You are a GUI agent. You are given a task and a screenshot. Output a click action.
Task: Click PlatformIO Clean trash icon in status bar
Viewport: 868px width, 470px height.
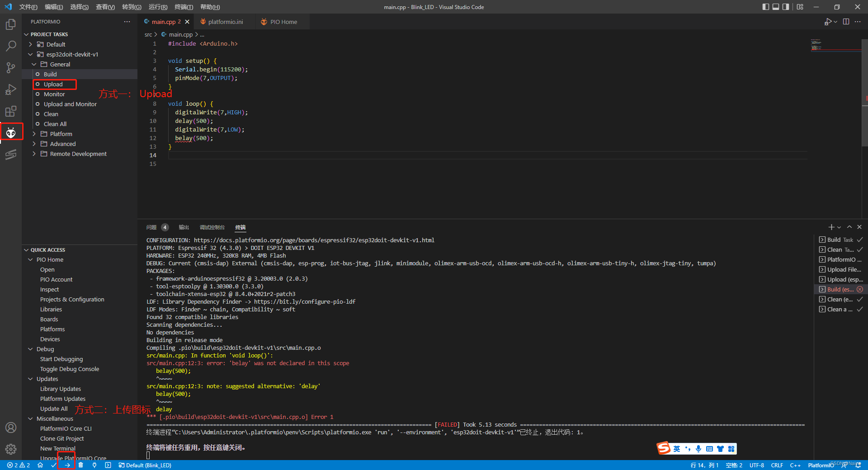81,465
